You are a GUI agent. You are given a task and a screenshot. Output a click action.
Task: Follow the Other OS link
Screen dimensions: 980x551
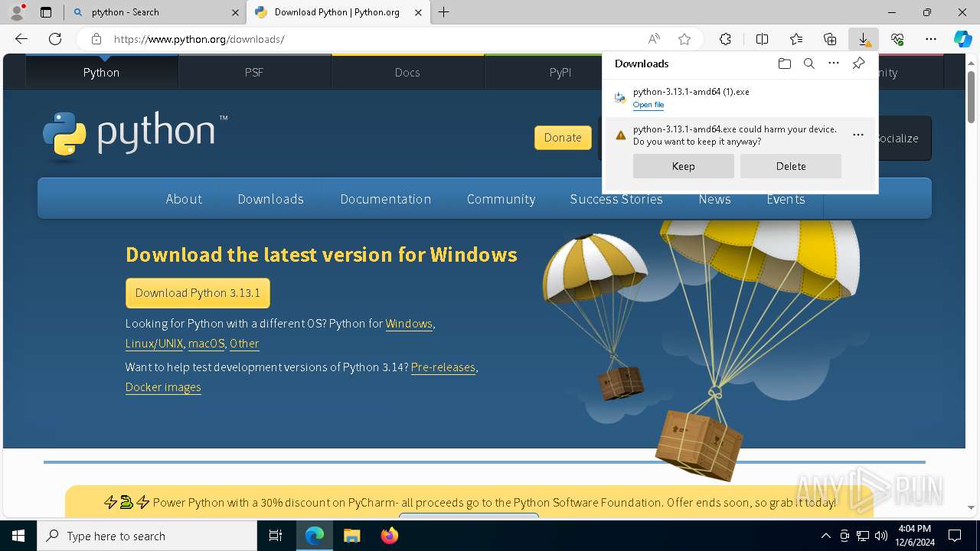[x=244, y=344]
